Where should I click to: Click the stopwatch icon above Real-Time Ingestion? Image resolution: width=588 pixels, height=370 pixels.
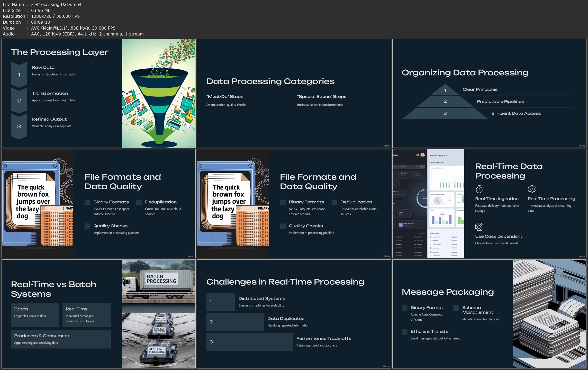click(479, 189)
